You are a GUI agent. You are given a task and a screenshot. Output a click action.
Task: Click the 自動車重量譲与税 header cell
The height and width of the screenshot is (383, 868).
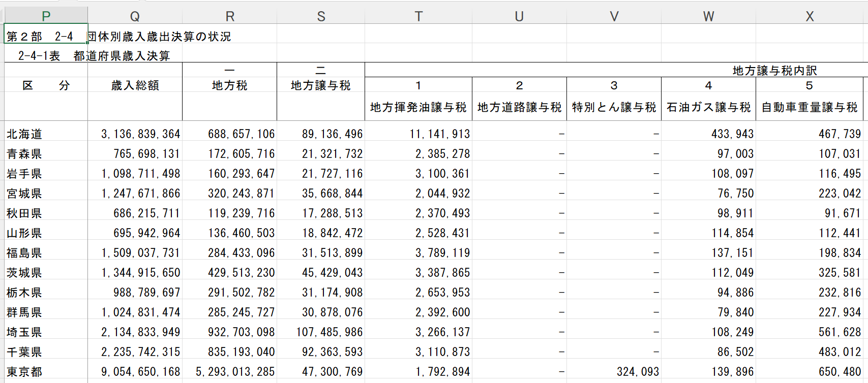click(x=810, y=107)
